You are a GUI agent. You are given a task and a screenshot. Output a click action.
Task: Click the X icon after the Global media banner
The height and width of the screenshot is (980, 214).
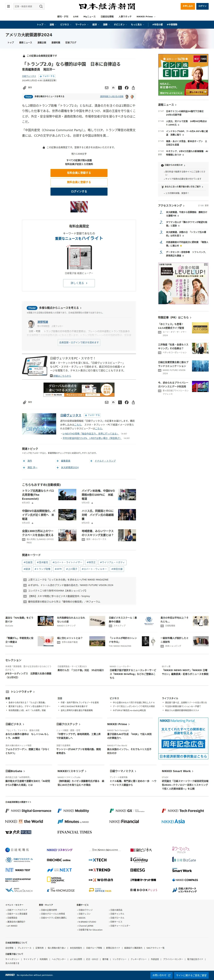coord(120,402)
